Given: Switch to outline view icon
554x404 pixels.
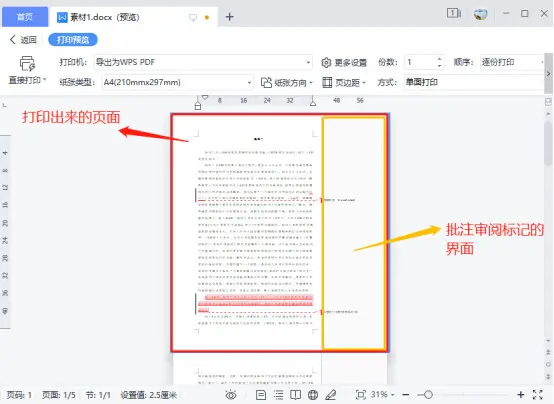Looking at the screenshot, I should coord(278,394).
